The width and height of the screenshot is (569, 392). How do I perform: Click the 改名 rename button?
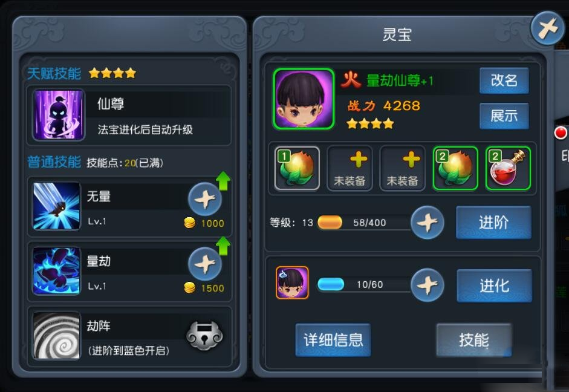point(504,80)
